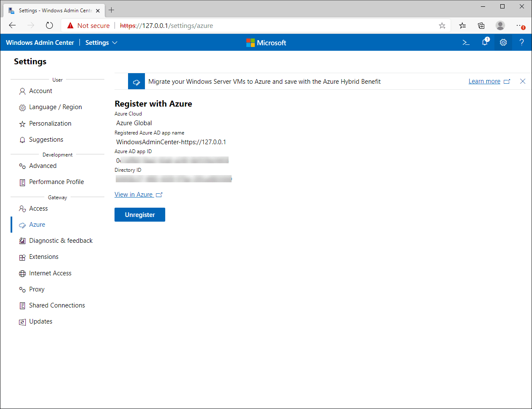The height and width of the screenshot is (409, 532).
Task: Open Help via the question mark icon
Action: [x=521, y=42]
